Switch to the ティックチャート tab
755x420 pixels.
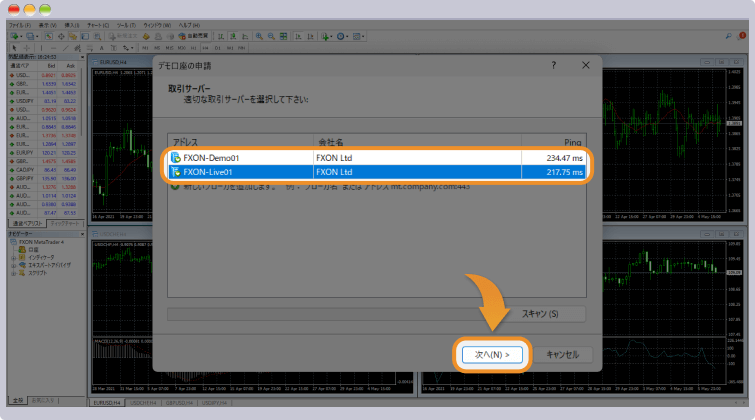[x=65, y=223]
